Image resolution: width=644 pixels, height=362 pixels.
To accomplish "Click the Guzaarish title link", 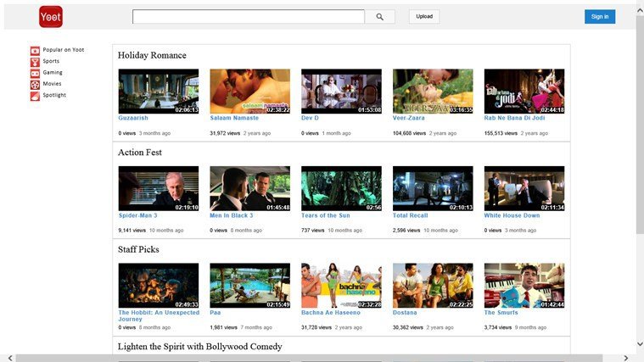I will pos(133,118).
